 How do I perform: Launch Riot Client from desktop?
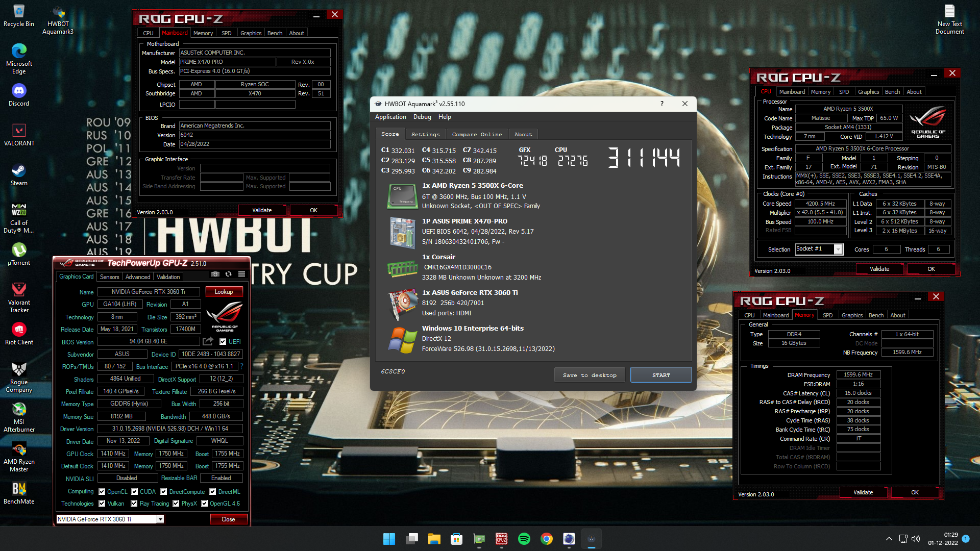click(19, 334)
